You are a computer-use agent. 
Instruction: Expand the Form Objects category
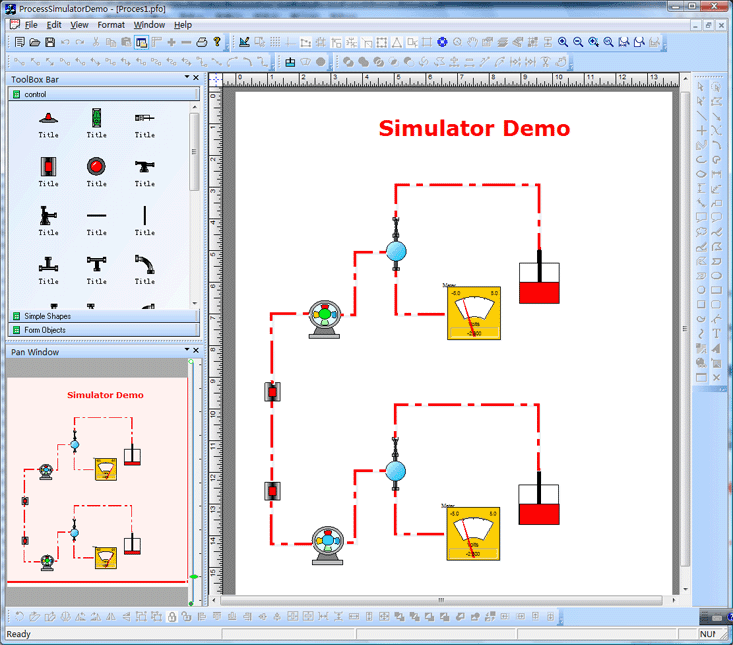pyautogui.click(x=104, y=330)
